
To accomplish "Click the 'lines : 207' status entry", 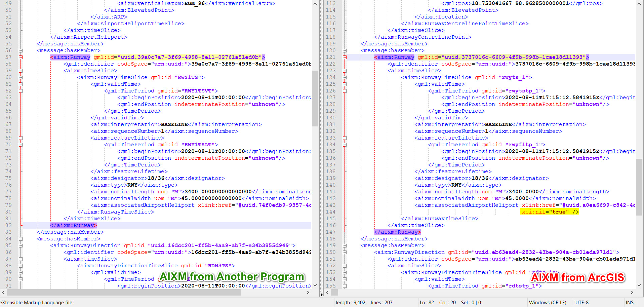I will point(381,303).
